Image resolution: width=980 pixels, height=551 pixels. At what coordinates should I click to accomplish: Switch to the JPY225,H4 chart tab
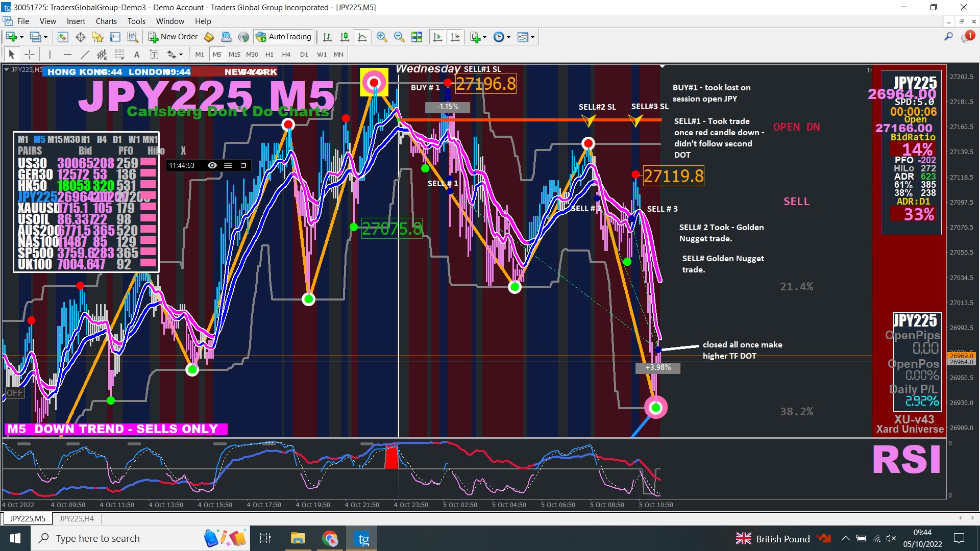(77, 519)
